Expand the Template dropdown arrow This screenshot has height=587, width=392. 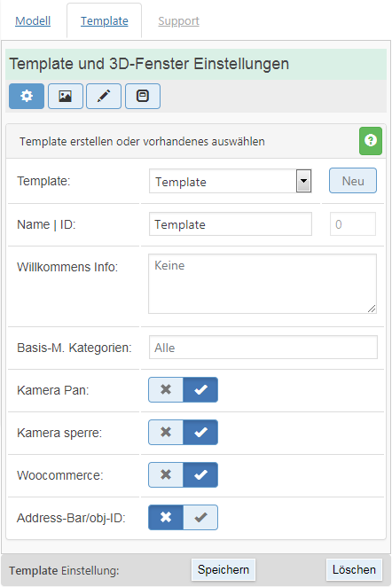[x=303, y=181]
